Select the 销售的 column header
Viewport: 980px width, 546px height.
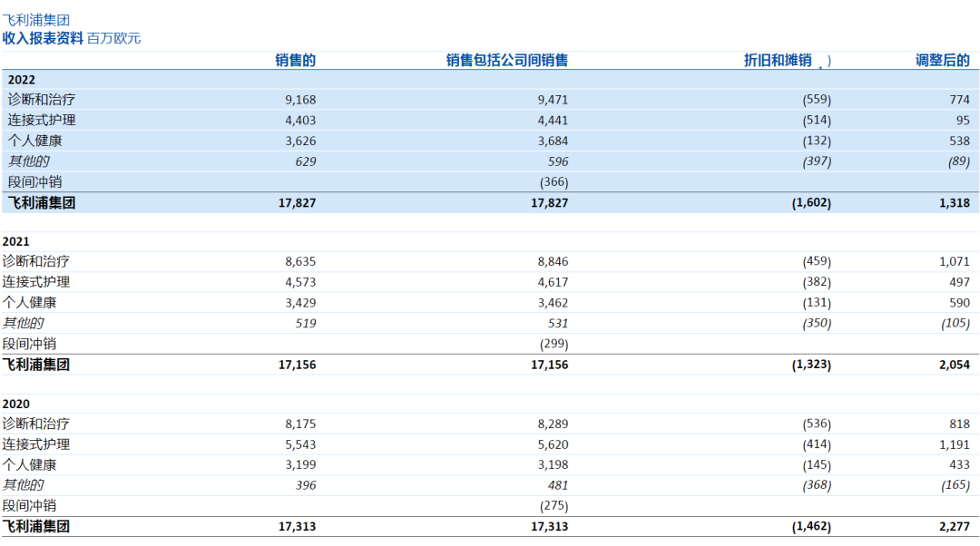coord(296,61)
